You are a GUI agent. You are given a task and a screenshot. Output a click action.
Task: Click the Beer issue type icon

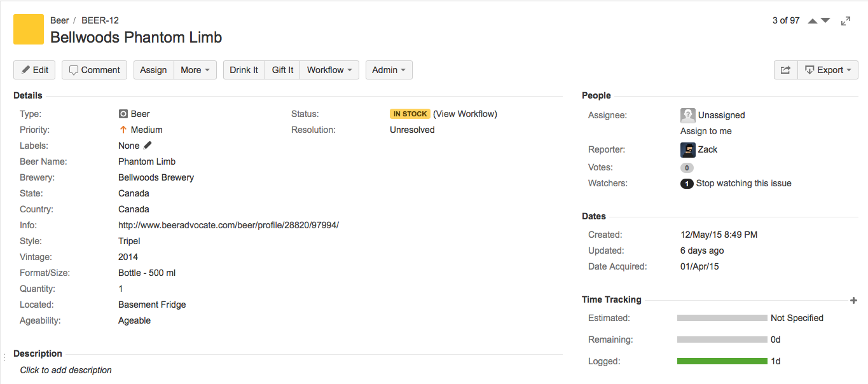[123, 114]
